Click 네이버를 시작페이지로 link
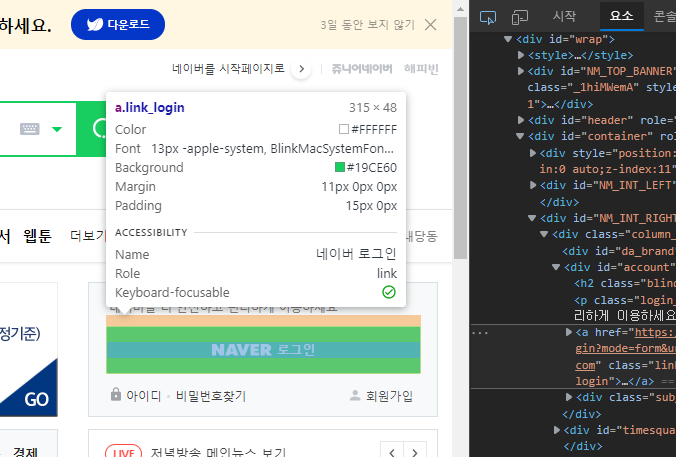Image resolution: width=676 pixels, height=457 pixels. [x=228, y=68]
